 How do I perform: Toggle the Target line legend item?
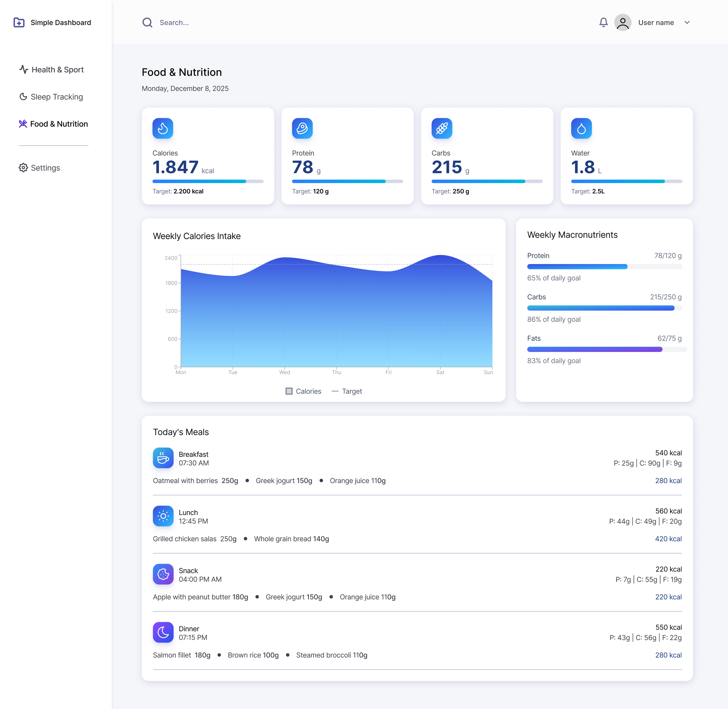click(347, 391)
